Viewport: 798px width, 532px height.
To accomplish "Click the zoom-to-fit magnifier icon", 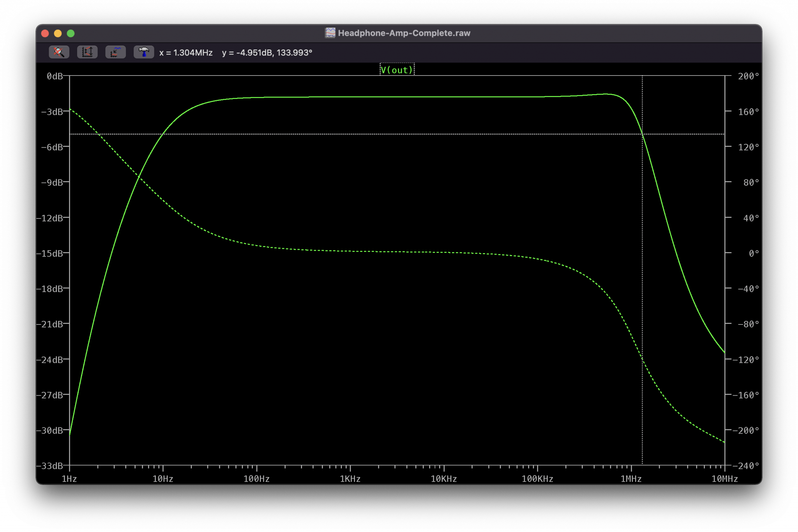I will 59,52.
